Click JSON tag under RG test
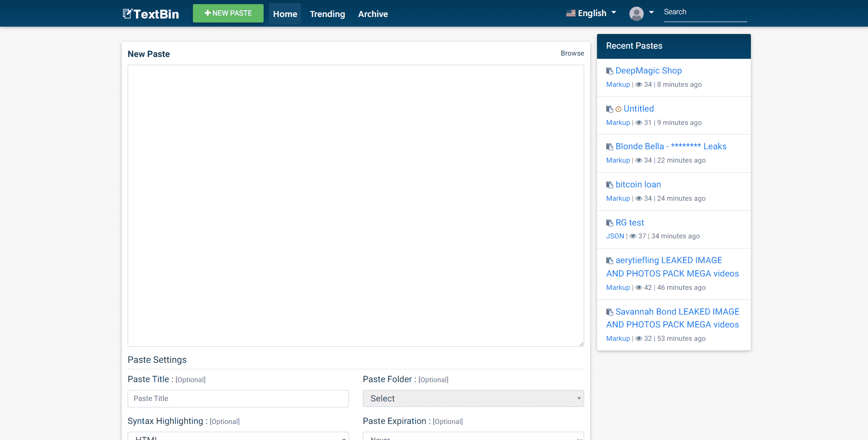Image resolution: width=868 pixels, height=440 pixels. coord(615,236)
